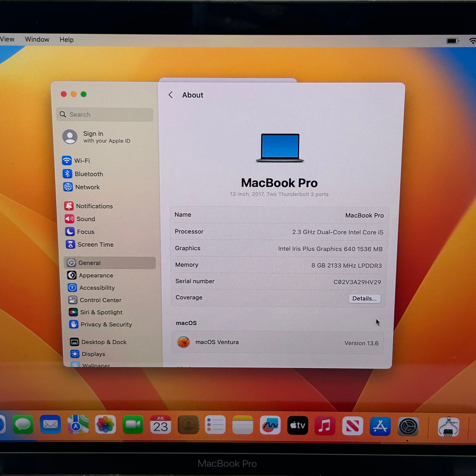Open Siri & Spotlight settings
Image resolution: width=476 pixels, height=476 pixels.
click(x=96, y=312)
